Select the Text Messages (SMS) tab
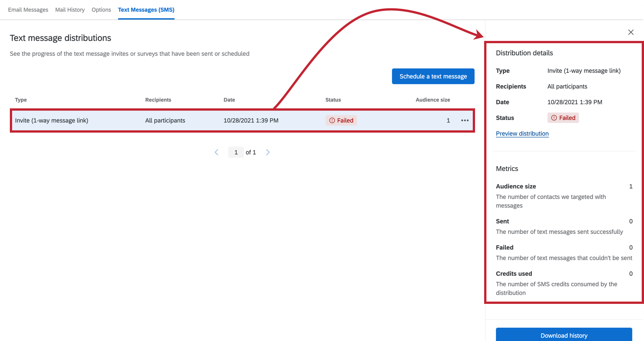Image resolution: width=644 pixels, height=341 pixels. coord(146,9)
